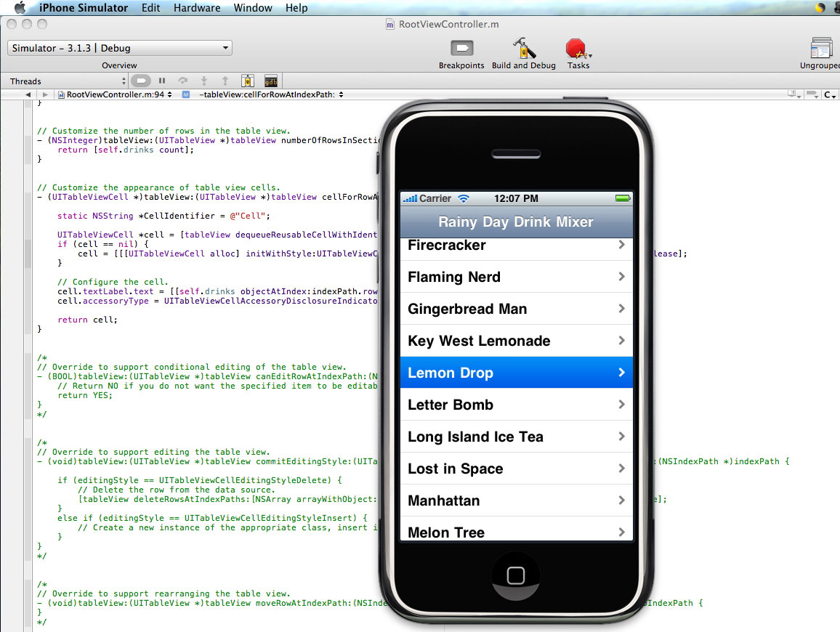Click the Rainy Day Drink Mixer navigation title
840x632 pixels.
516,222
